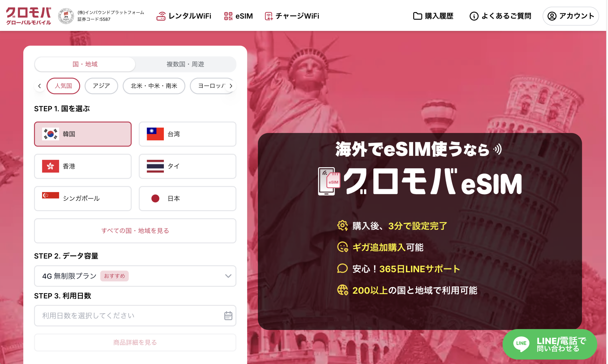This screenshot has height=364, width=608.
Task: Click the グロモバ logo in the header
Action: tap(28, 16)
